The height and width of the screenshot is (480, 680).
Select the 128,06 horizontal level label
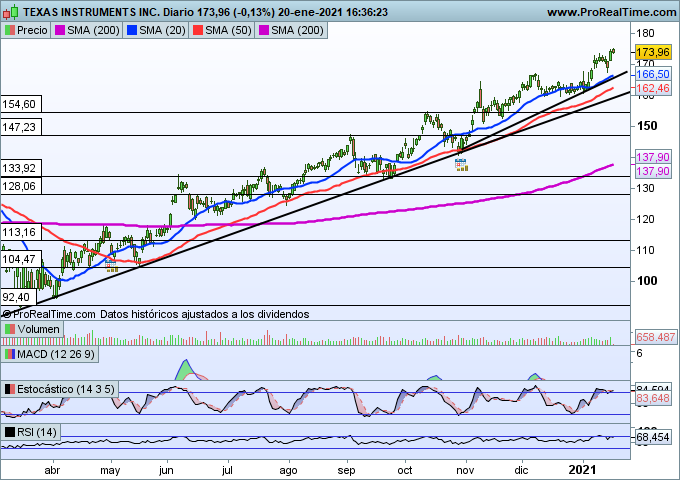[21, 186]
